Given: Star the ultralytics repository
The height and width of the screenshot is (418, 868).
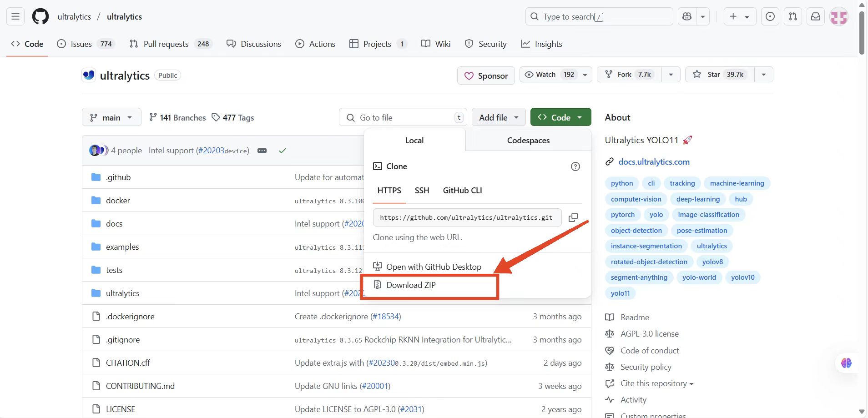Looking at the screenshot, I should (720, 75).
